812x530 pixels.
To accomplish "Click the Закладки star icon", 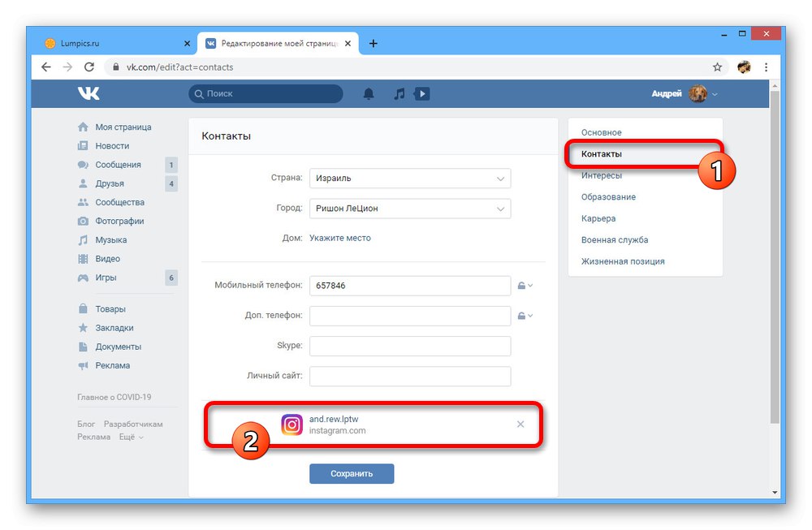I will tap(83, 328).
